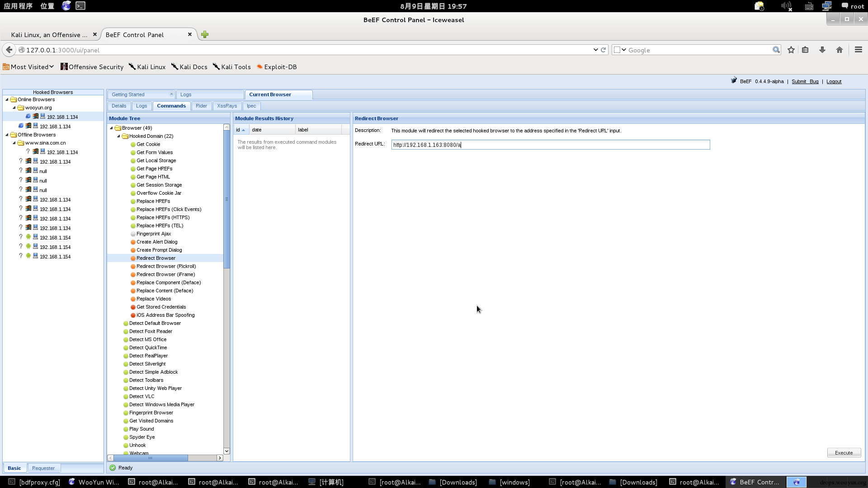Go to the browser home icon
This screenshot has height=488, width=868.
pyautogui.click(x=840, y=50)
